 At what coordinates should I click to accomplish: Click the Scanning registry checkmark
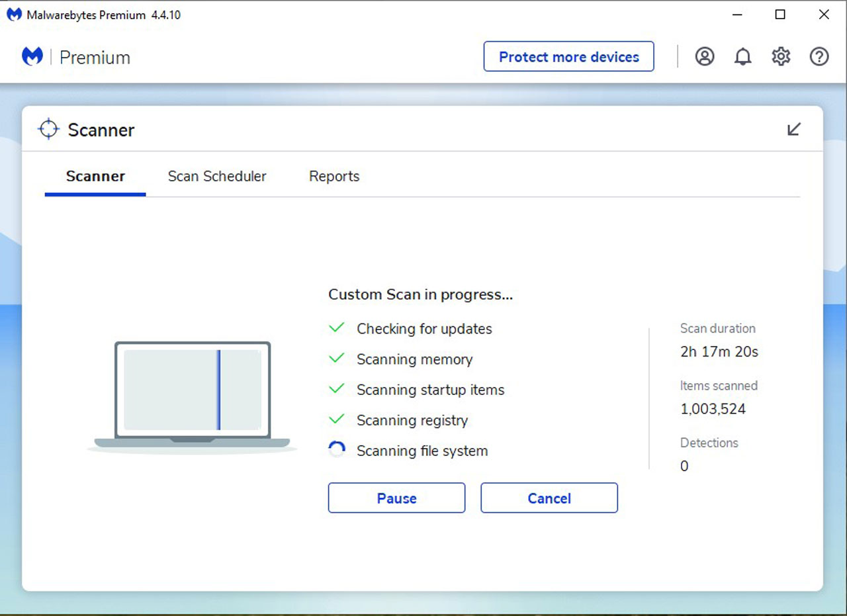(x=336, y=419)
